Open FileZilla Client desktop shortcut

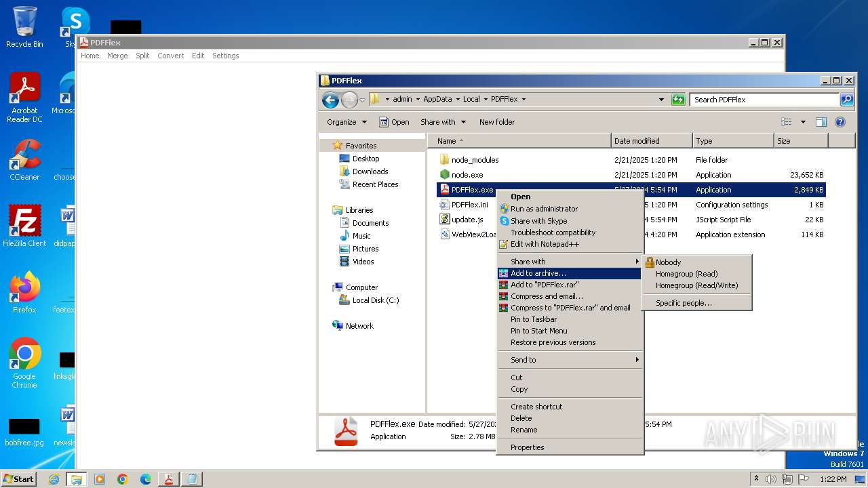(24, 226)
